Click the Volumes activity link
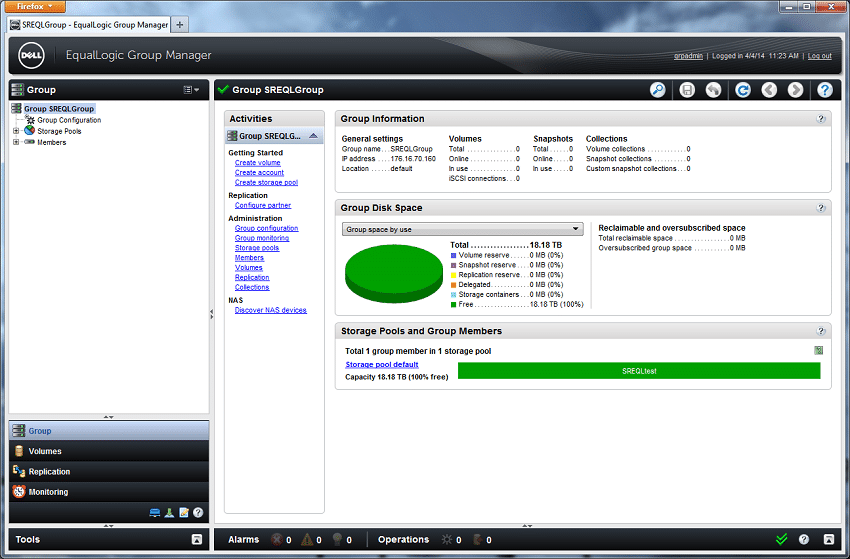Viewport: 850px width, 559px height. click(x=249, y=267)
